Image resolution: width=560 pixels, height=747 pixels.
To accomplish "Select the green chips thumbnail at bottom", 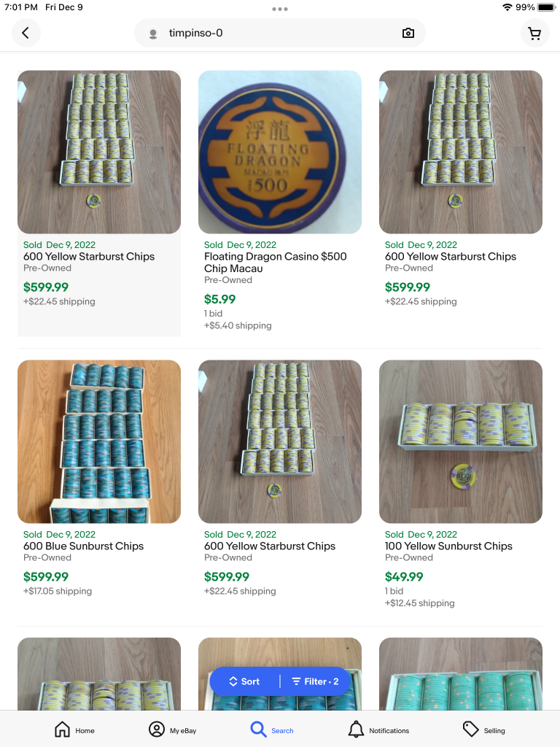I will [x=461, y=673].
